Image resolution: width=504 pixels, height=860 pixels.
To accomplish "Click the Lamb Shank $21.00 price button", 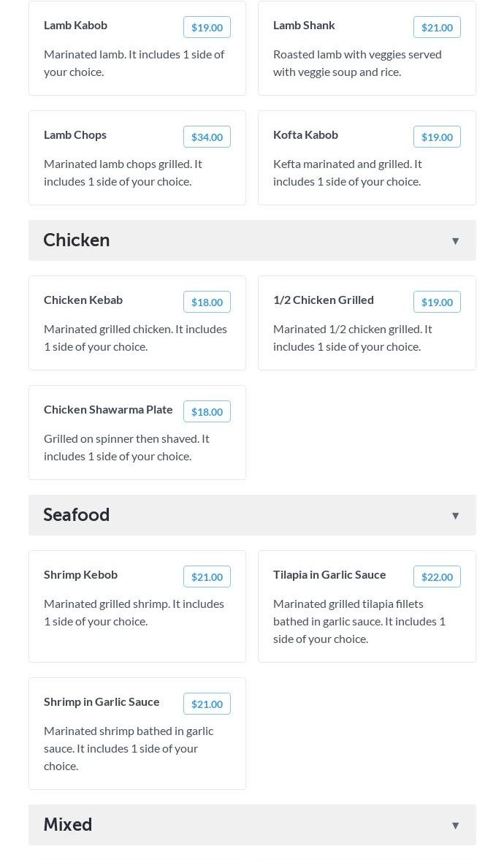I will [437, 28].
